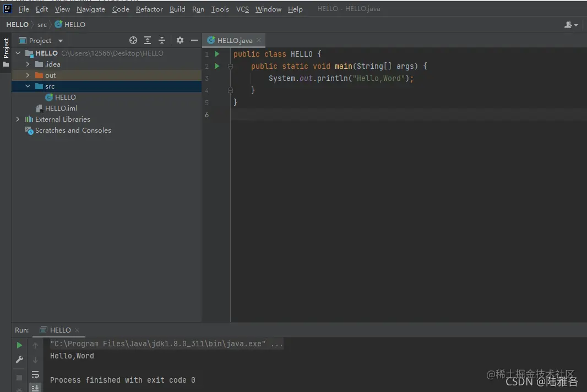Click the java.exe command line in console

coord(167,344)
